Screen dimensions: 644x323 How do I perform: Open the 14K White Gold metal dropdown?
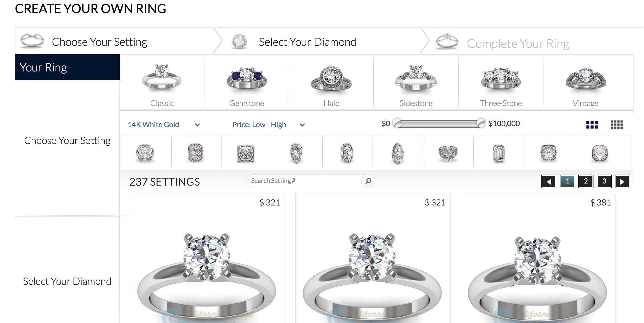[x=164, y=125]
